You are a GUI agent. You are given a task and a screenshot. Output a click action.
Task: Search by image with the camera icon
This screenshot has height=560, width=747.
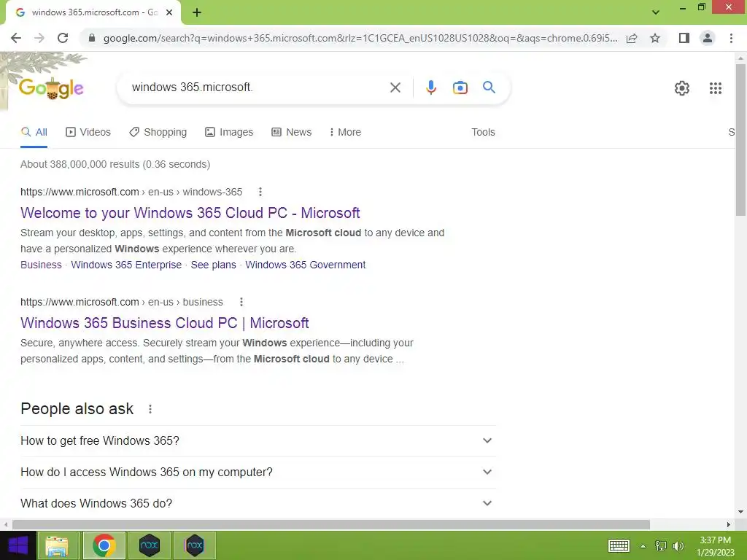click(x=460, y=87)
